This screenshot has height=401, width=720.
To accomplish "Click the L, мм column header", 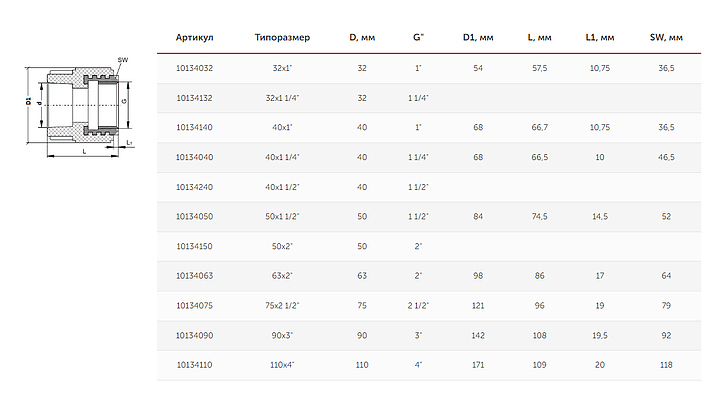I will pos(539,38).
